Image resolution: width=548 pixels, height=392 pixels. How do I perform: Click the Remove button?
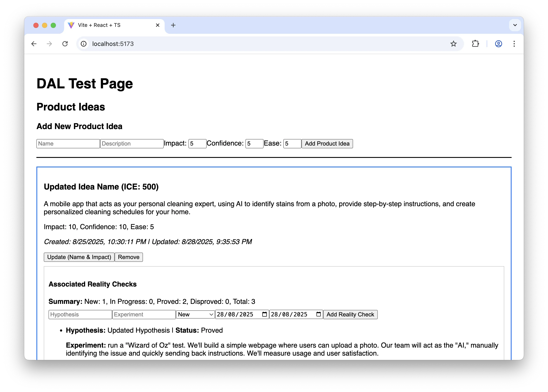(x=128, y=257)
